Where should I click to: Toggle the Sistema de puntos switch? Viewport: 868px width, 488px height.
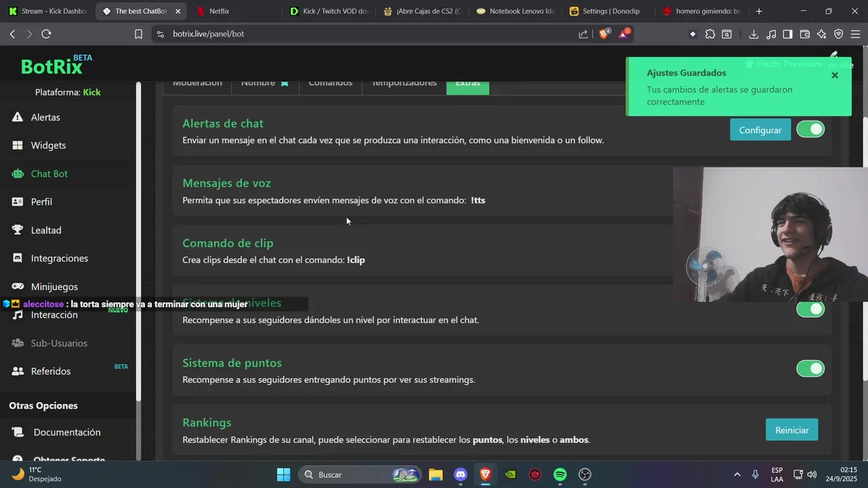(x=810, y=369)
